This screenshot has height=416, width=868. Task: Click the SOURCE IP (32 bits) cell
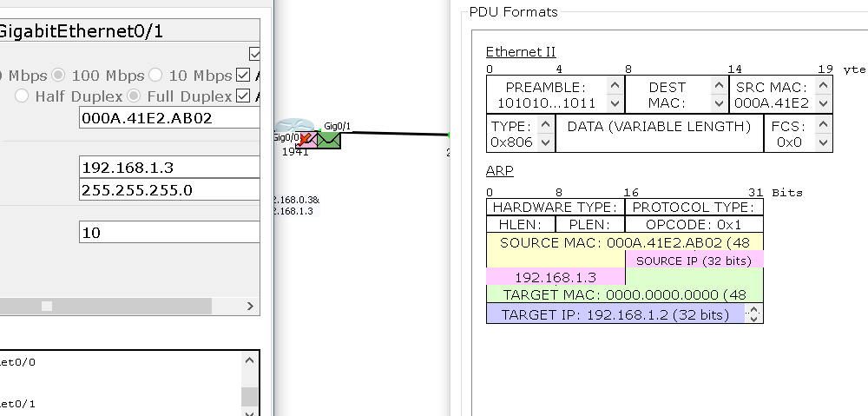coord(694,260)
